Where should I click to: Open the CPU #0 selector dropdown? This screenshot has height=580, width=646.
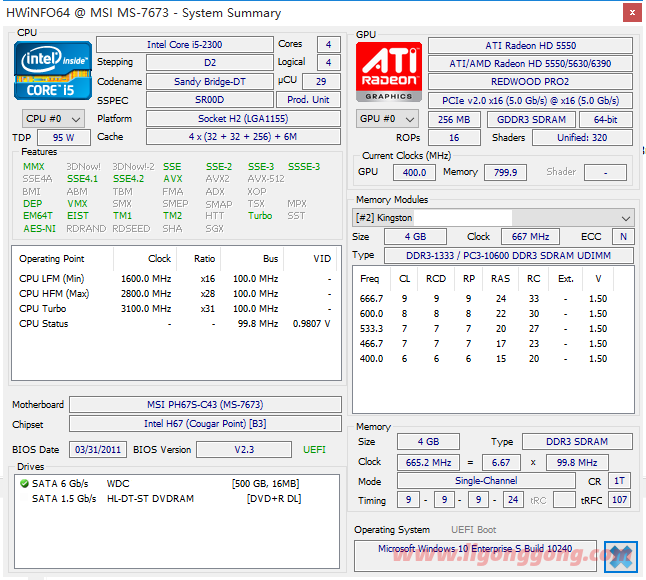point(55,118)
